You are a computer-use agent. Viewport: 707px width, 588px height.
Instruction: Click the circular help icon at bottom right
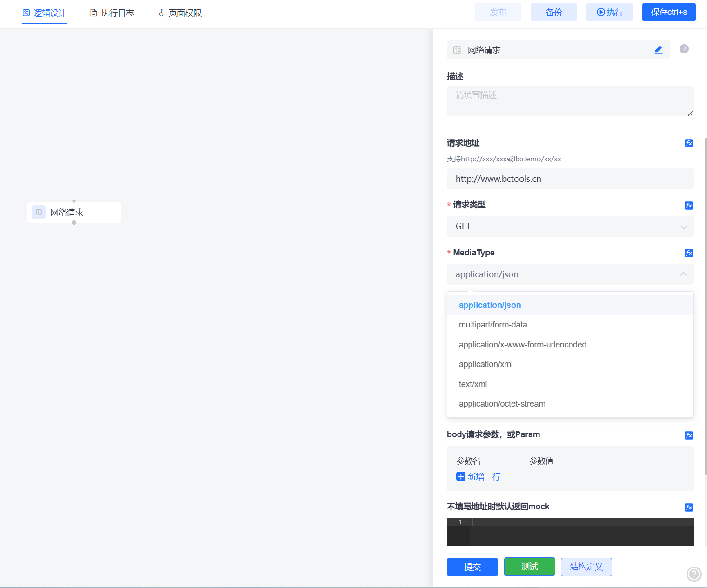tap(694, 574)
